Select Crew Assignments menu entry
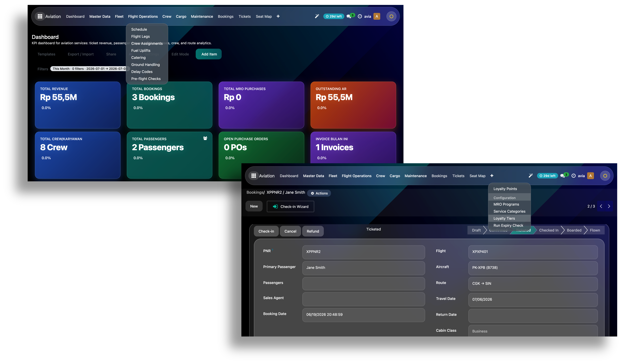This screenshot has width=622, height=364. coord(147,43)
